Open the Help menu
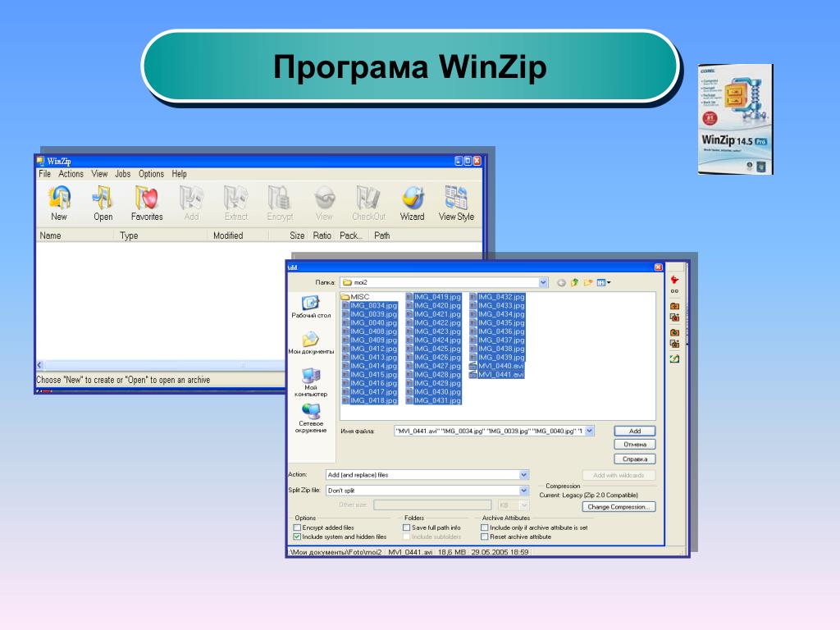 tap(179, 174)
